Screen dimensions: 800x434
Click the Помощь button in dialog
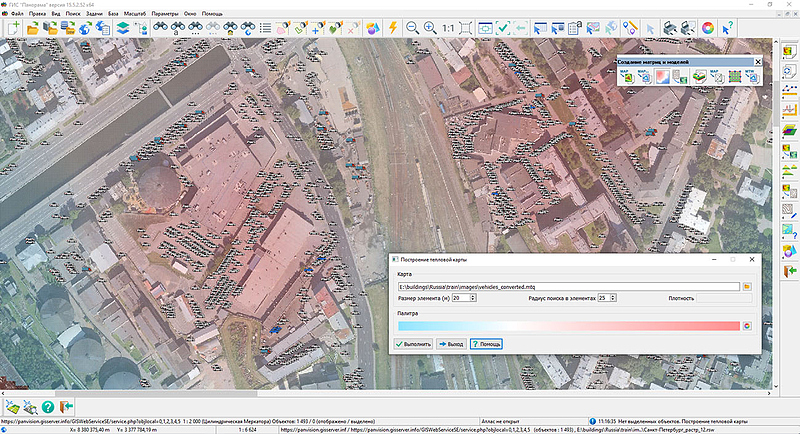[486, 344]
